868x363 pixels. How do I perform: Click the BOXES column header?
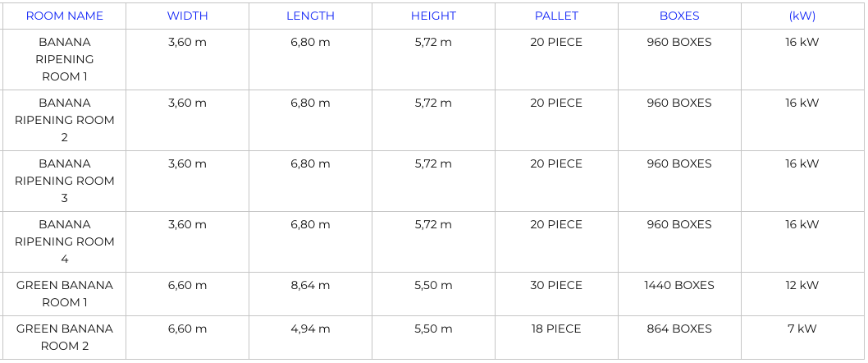(x=679, y=16)
